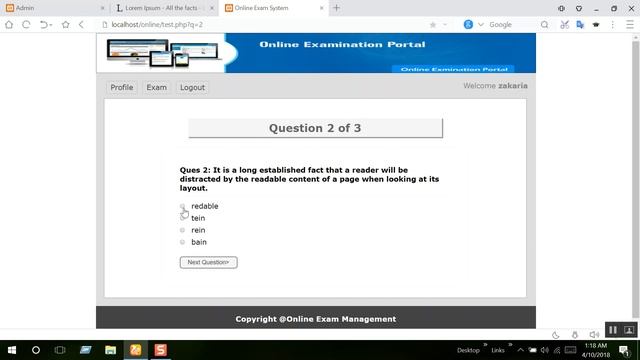Close the Lorem Ipsum tab
The height and width of the screenshot is (360, 640).
(x=212, y=8)
